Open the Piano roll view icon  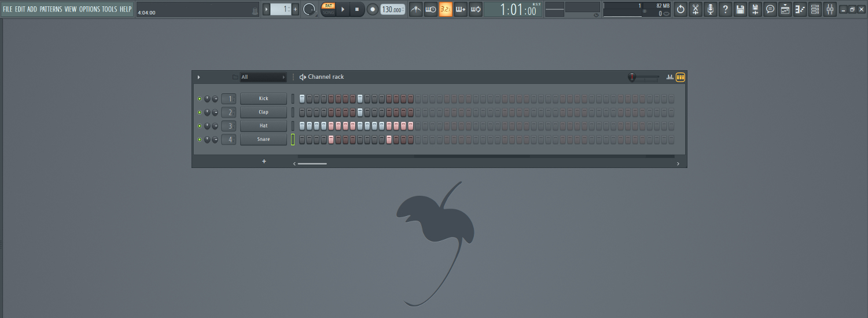click(800, 9)
